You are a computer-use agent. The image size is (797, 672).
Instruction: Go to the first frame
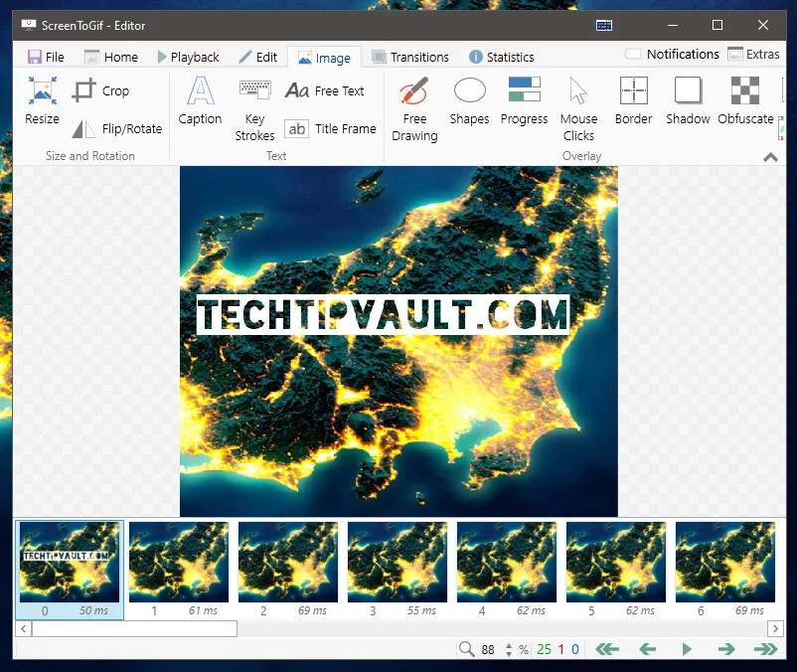pyautogui.click(x=607, y=649)
